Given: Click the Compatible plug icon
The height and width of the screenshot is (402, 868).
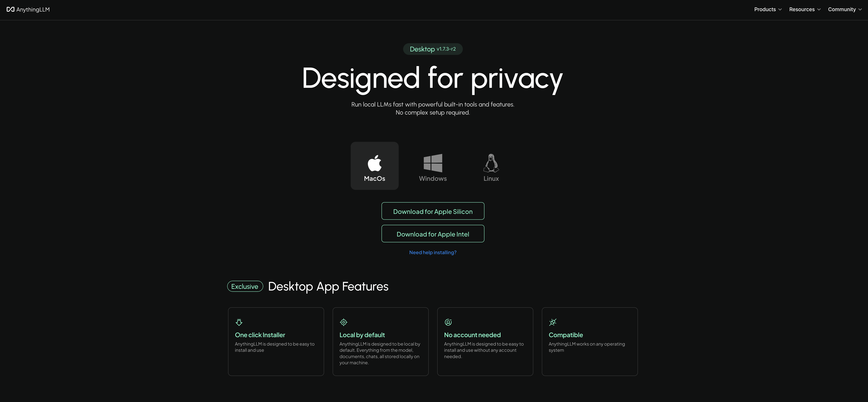Looking at the screenshot, I should [x=553, y=322].
